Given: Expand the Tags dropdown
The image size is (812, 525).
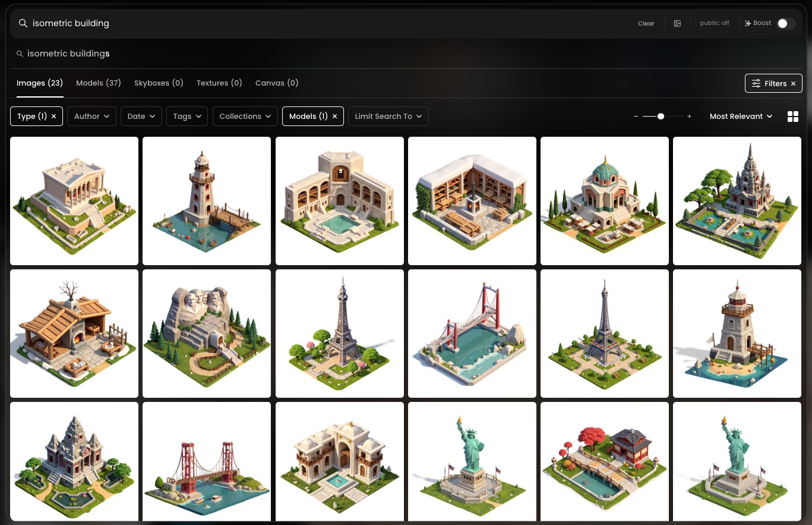Looking at the screenshot, I should (x=187, y=117).
